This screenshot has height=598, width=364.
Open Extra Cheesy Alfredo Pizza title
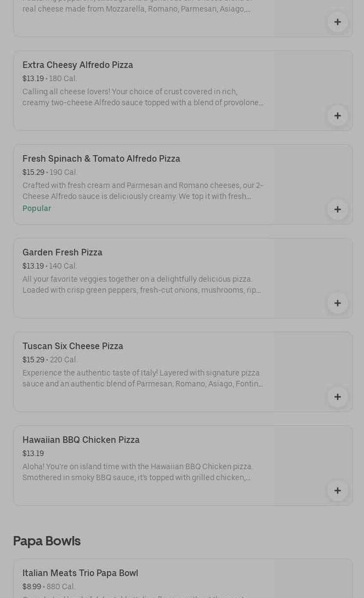pos(78,65)
